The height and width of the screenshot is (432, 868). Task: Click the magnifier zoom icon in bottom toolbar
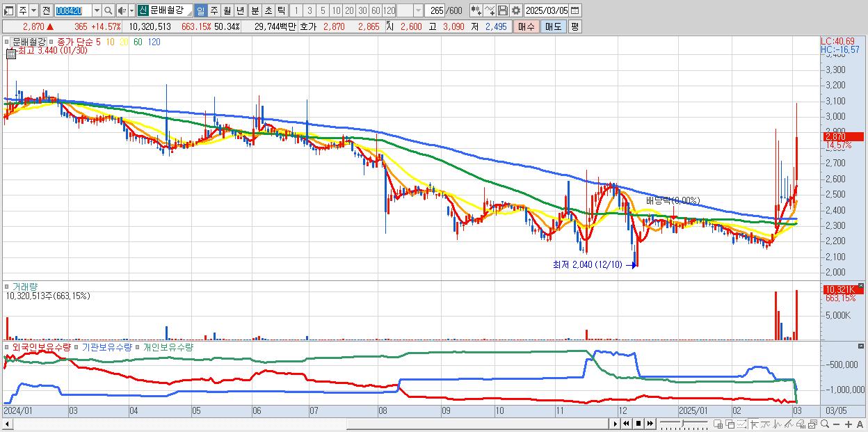click(x=824, y=424)
